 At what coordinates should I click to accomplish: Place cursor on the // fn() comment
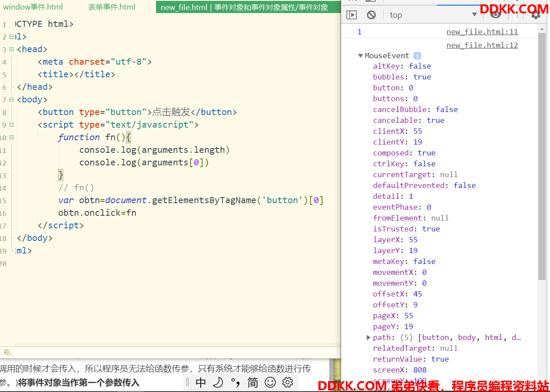point(76,188)
